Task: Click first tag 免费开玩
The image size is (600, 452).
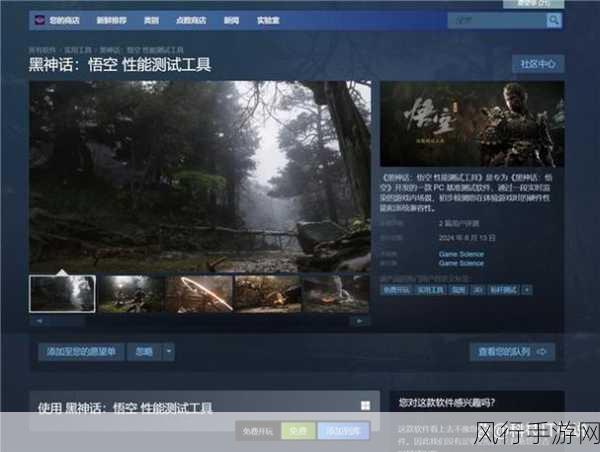Action: [x=396, y=290]
